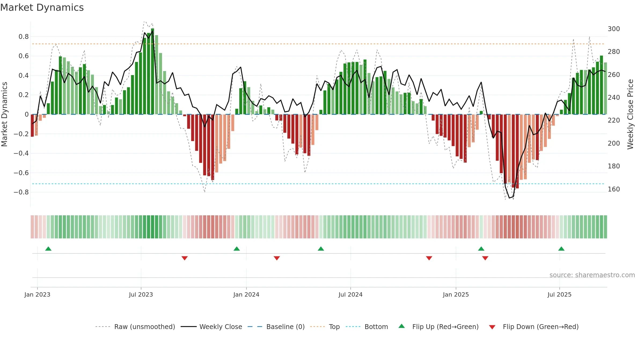Click the 200 price axis tick label
The height and width of the screenshot is (362, 644).
[x=614, y=143]
